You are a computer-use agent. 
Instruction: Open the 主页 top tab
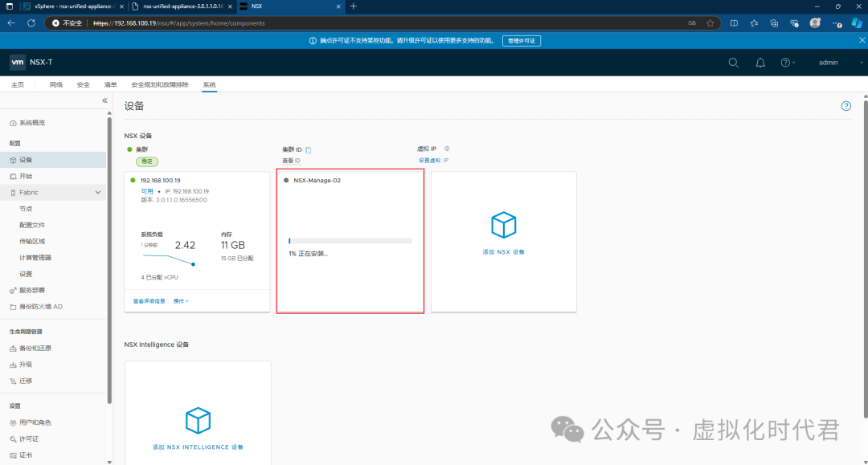pos(18,84)
